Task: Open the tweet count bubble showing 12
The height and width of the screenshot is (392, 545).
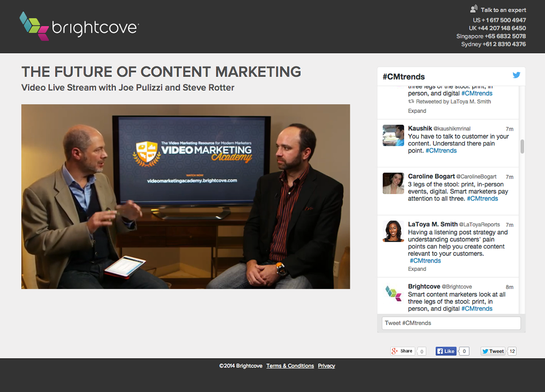Action: (512, 351)
